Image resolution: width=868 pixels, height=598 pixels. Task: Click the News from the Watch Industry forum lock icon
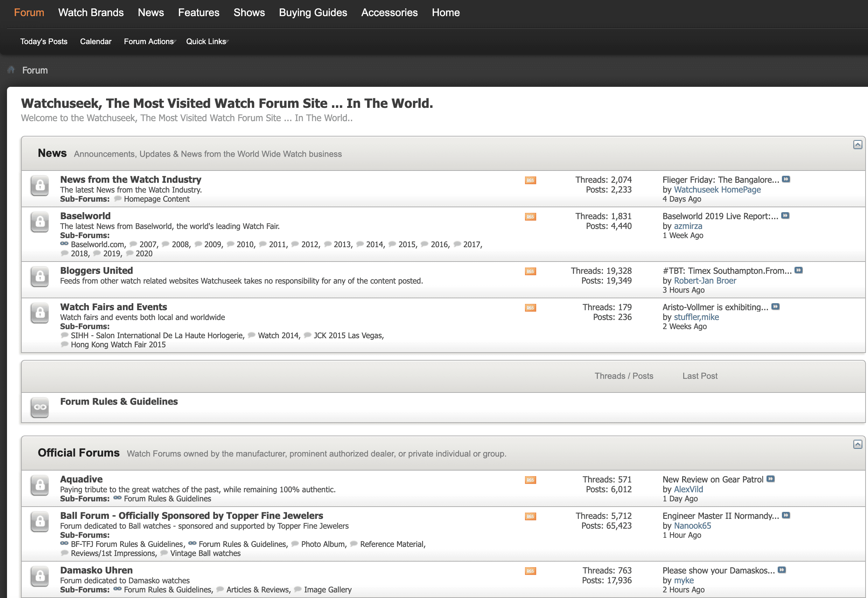click(40, 186)
